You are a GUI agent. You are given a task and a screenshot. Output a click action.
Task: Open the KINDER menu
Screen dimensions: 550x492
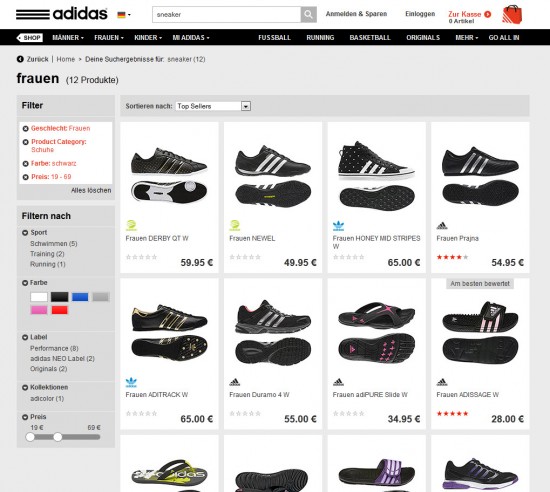(x=148, y=38)
